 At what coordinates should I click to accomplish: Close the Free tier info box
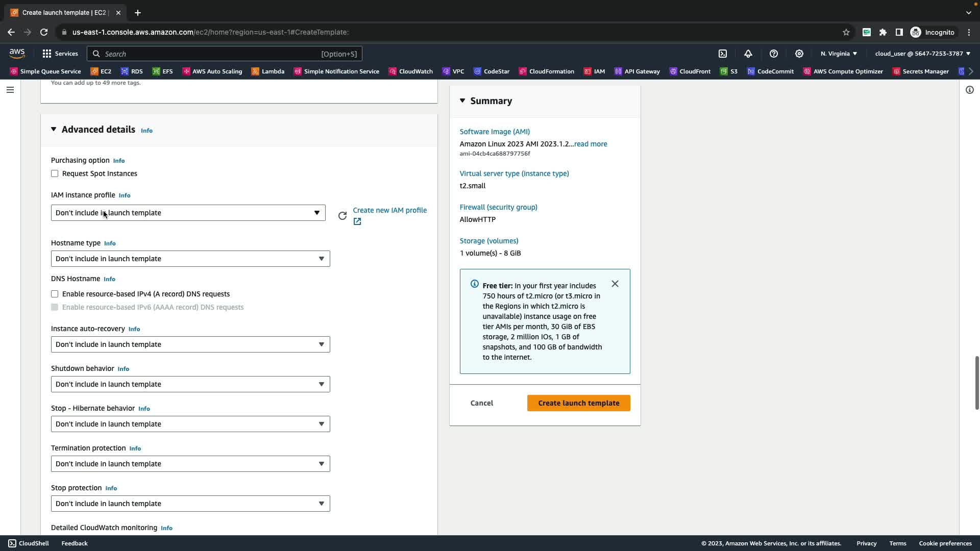615,284
